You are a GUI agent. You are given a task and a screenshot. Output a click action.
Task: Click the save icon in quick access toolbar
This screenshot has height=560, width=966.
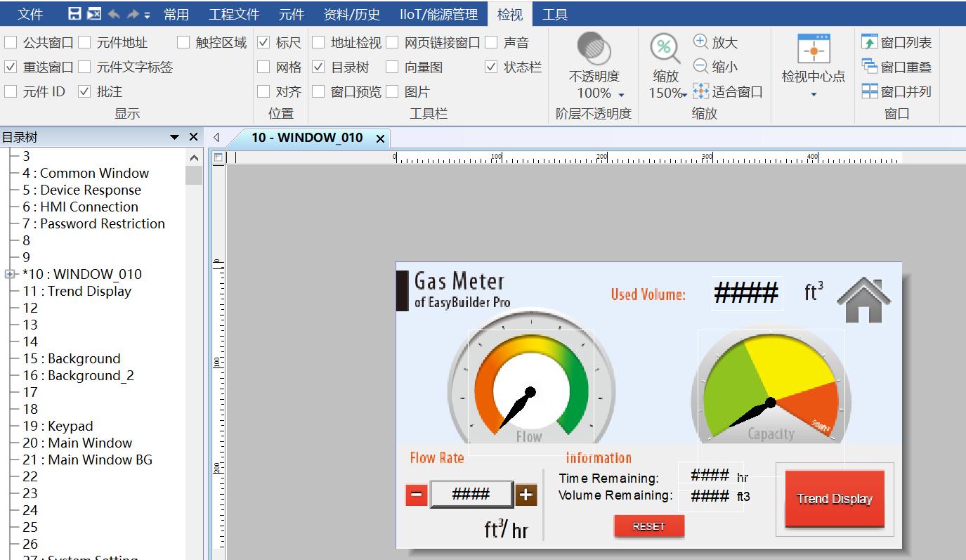(x=74, y=14)
